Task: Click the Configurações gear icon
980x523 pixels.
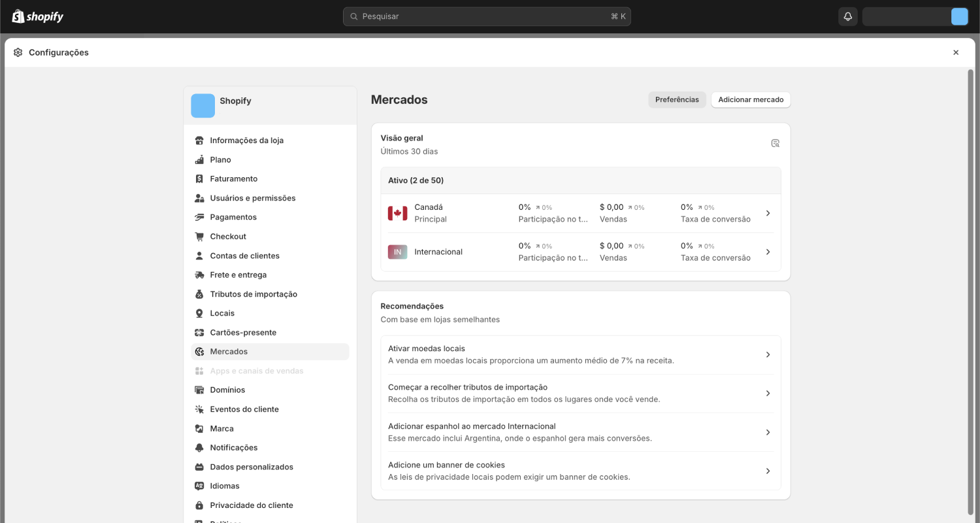Action: [x=18, y=52]
